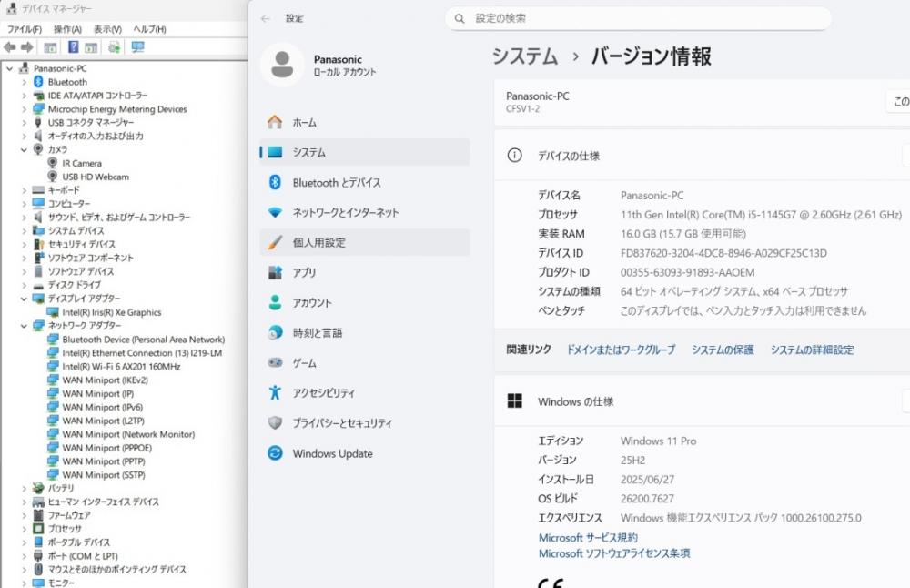Expand the ディスク ドライブ category
Image resolution: width=910 pixels, height=588 pixels.
pyautogui.click(x=24, y=285)
